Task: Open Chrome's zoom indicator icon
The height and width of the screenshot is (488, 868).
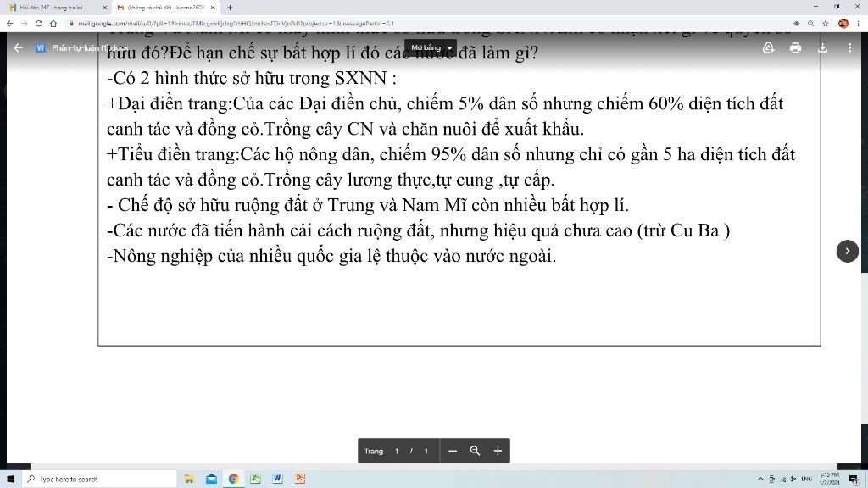Action: [810, 23]
